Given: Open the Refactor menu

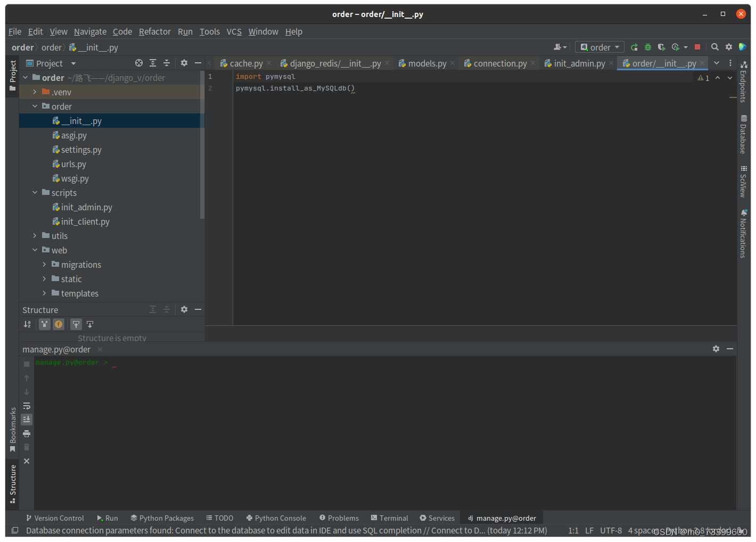Looking at the screenshot, I should coord(154,31).
